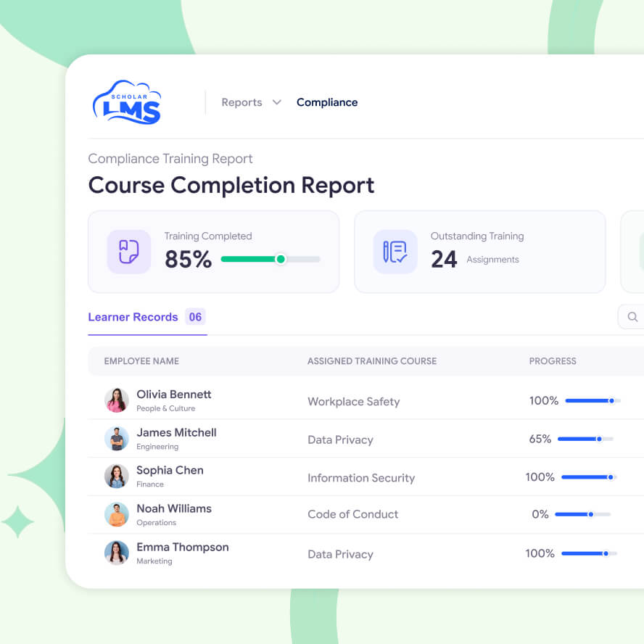The width and height of the screenshot is (644, 644).
Task: Click Data Privacy in James Mitchell's row
Action: coord(340,439)
